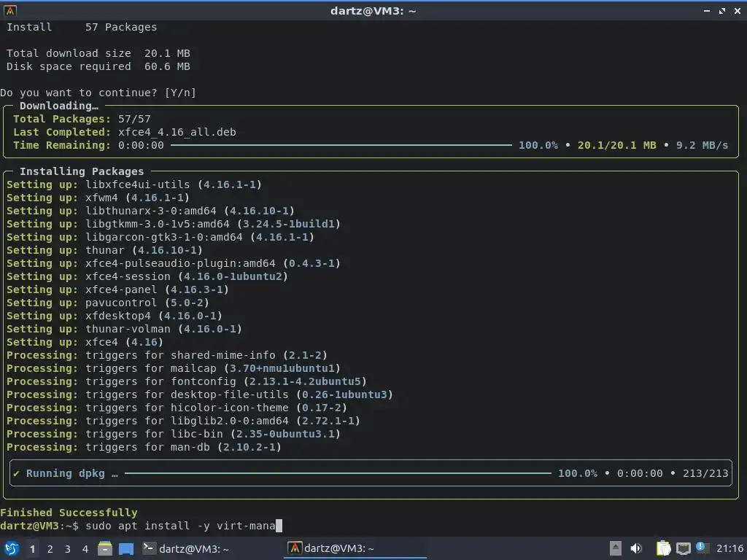The image size is (747, 560).
Task: Click the 'triggers for libc-bin' line
Action: click(174, 434)
